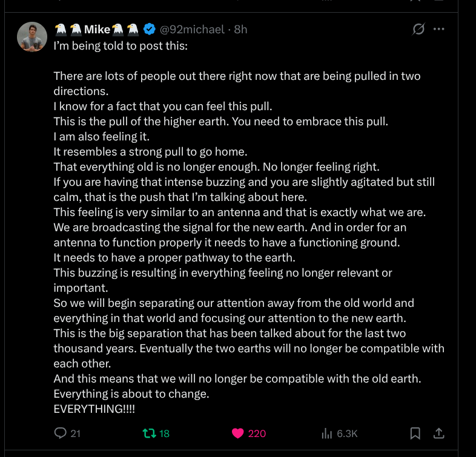This screenshot has width=476, height=457.
Task: Open Mike's profile picture
Action: point(32,38)
